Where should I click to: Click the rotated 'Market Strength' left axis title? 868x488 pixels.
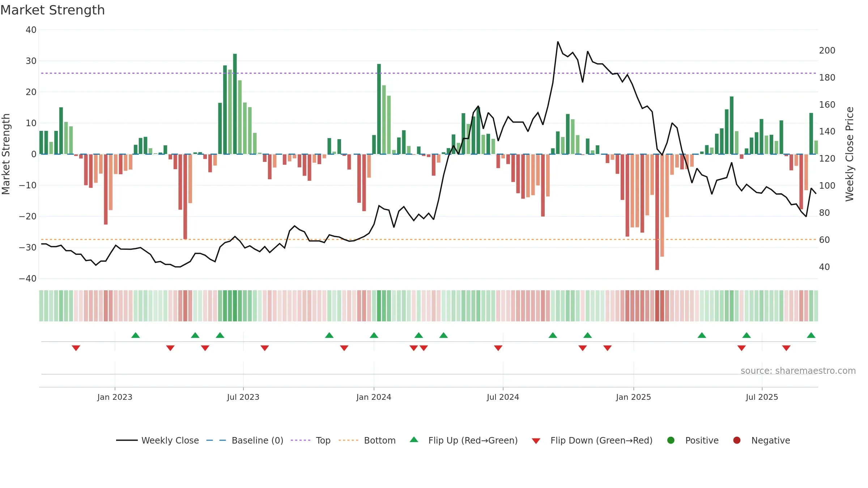[6, 154]
